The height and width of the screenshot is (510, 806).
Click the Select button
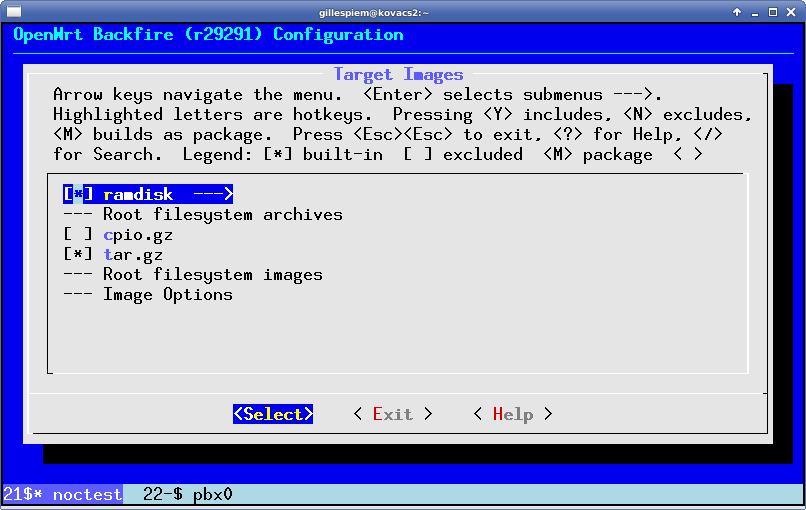coord(273,414)
